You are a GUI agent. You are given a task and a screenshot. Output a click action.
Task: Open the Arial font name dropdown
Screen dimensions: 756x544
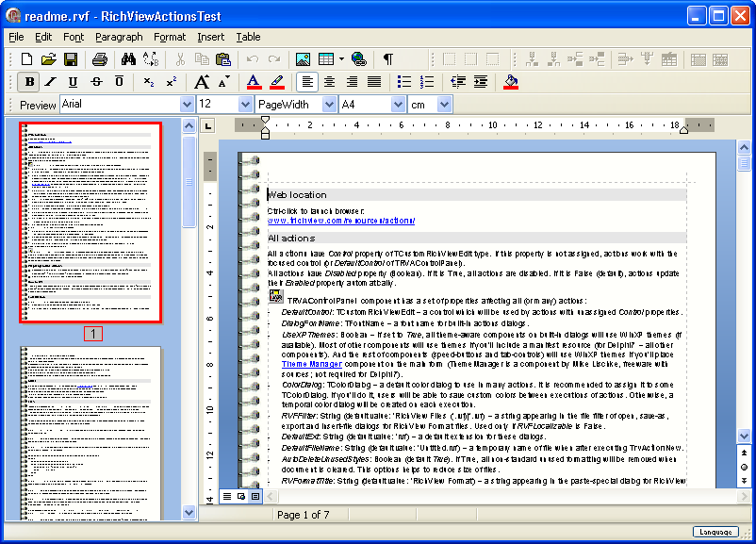[x=188, y=105]
